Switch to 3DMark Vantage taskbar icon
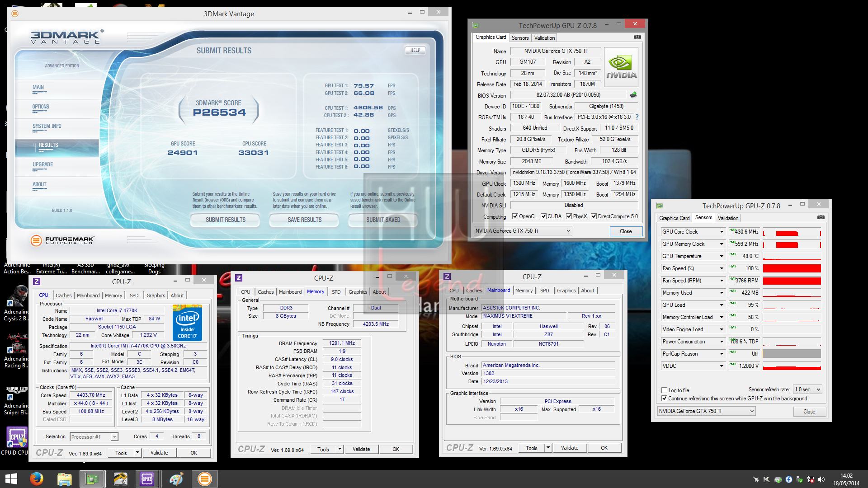 point(205,479)
